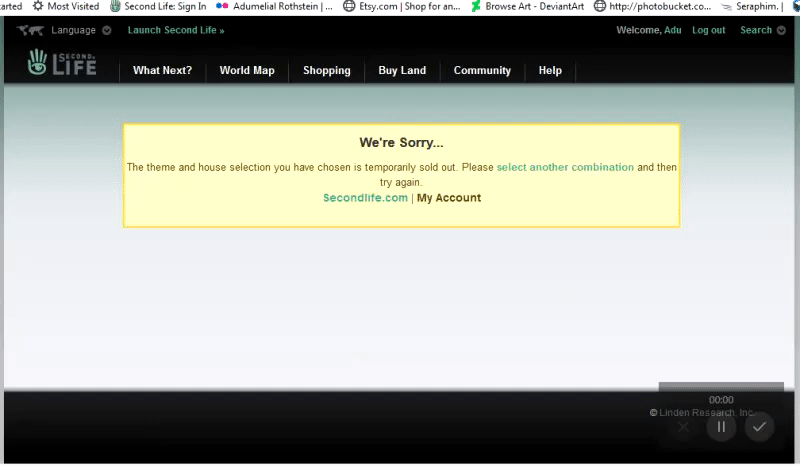
Task: Open the Seraphim bookmark
Action: (x=752, y=6)
